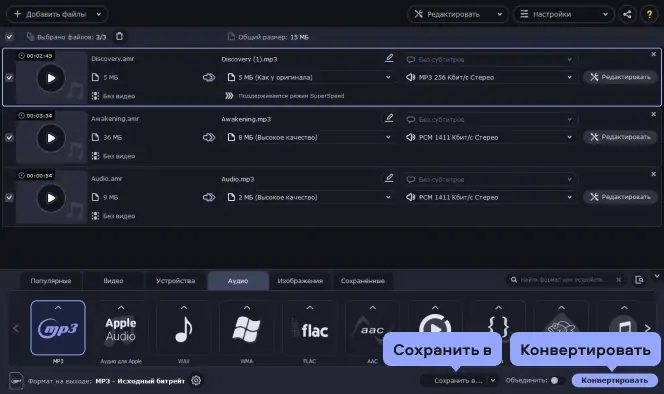664x394 pixels.
Task: Collapse the format panel chevron
Action: coord(657,276)
